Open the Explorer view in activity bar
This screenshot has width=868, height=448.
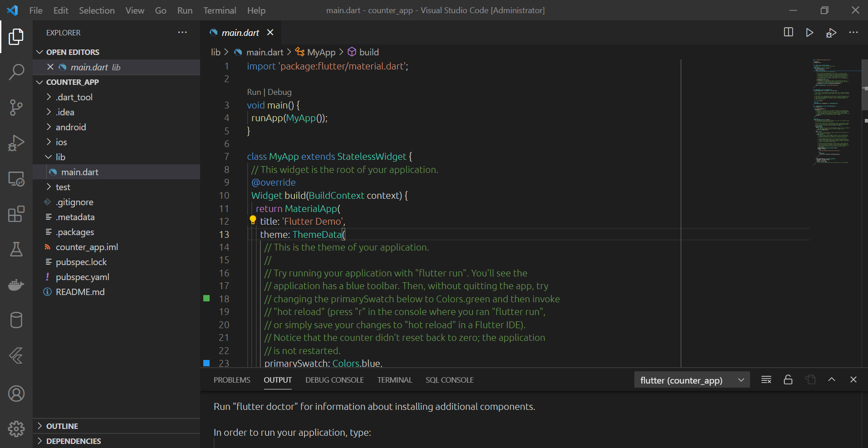pos(16,37)
